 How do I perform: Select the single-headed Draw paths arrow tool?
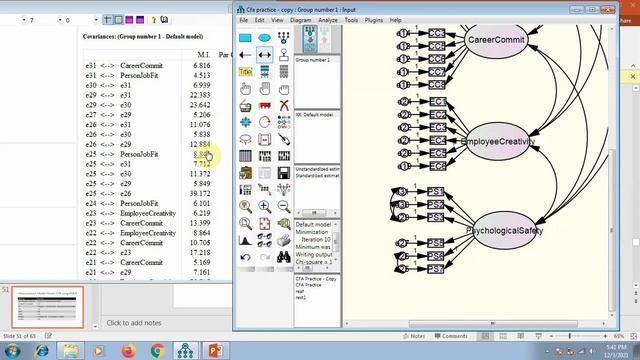[245, 55]
